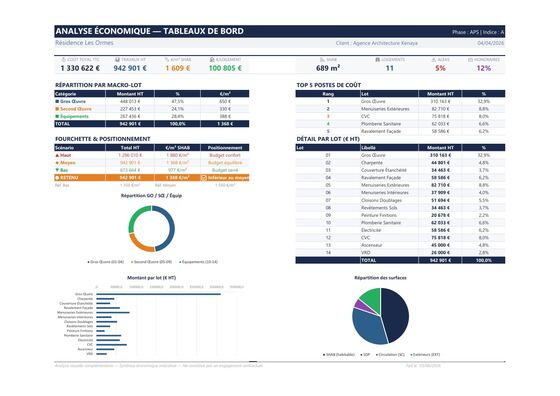Click the LOGEMENTS building icon

(378, 60)
